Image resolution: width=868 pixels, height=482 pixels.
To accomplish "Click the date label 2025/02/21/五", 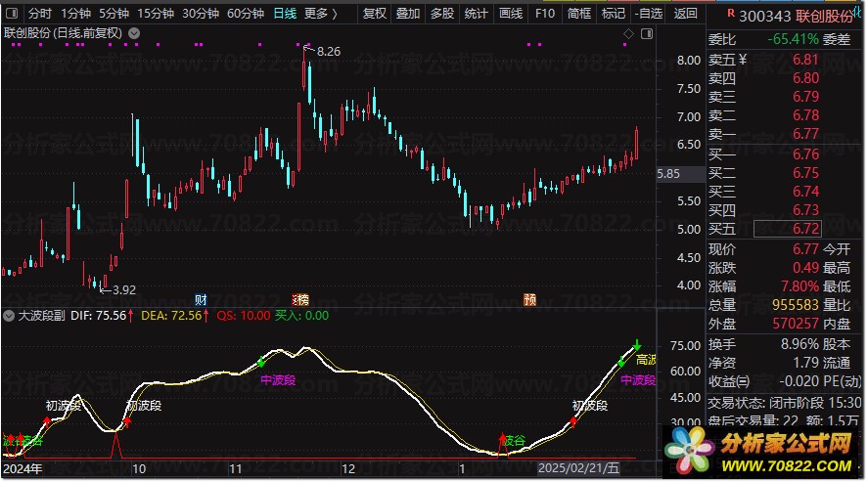I will tap(578, 468).
